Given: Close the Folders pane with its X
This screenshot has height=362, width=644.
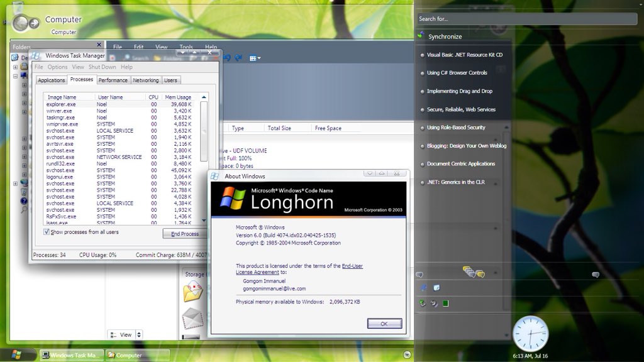Looking at the screenshot, I should [x=99, y=45].
